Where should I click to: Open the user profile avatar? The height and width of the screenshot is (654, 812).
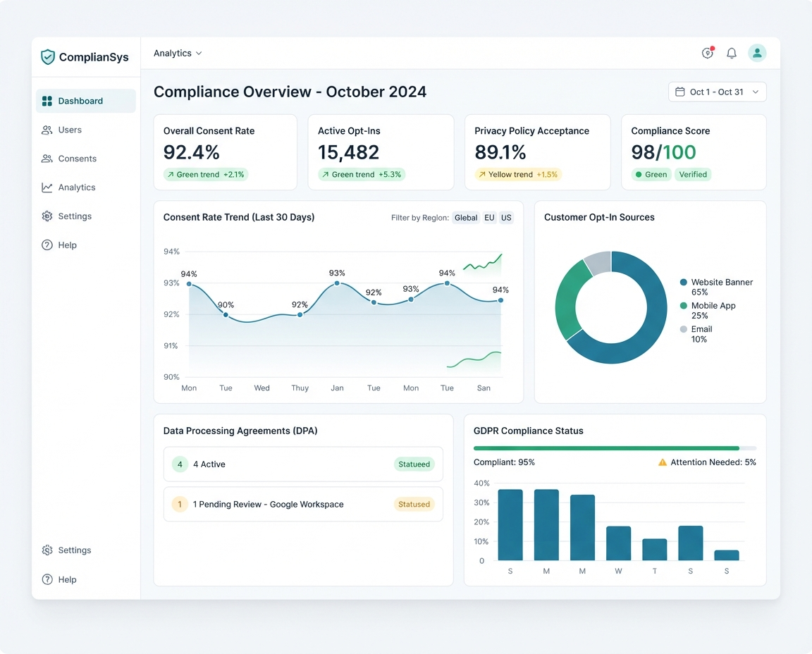pyautogui.click(x=757, y=53)
